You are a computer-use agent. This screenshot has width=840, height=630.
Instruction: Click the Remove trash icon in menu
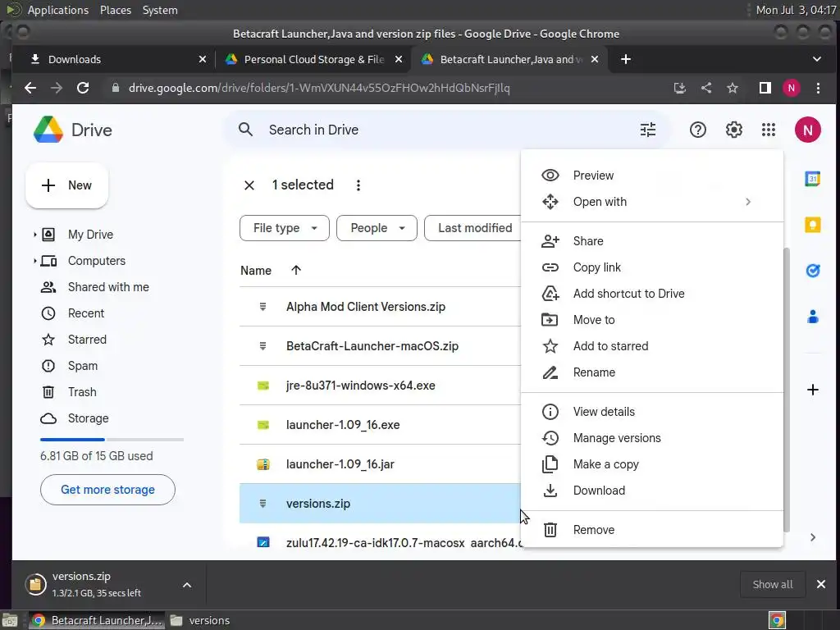click(x=550, y=530)
